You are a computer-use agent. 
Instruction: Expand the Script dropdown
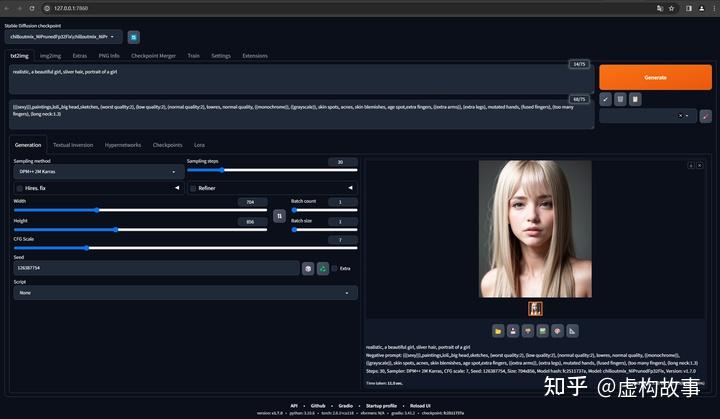coord(184,293)
